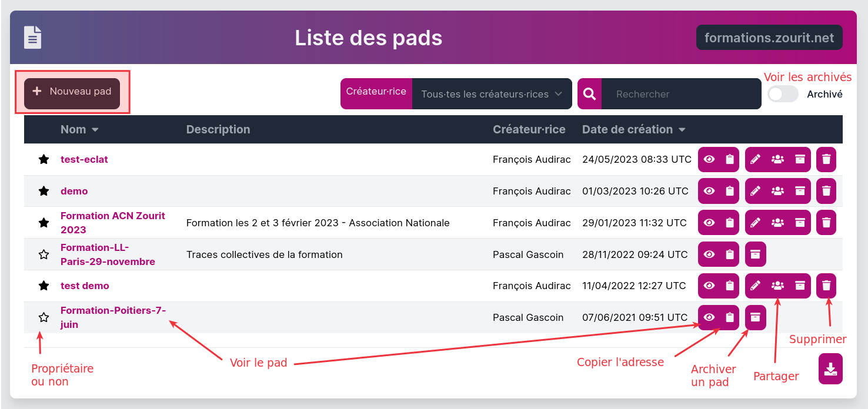Sort by the Nom column arrow
Image resolution: width=868 pixels, height=409 pixels.
point(95,130)
